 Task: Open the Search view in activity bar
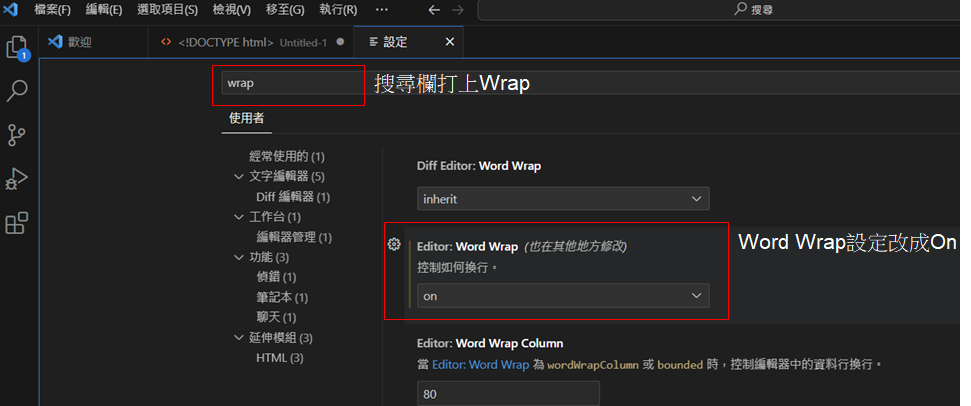tap(17, 90)
